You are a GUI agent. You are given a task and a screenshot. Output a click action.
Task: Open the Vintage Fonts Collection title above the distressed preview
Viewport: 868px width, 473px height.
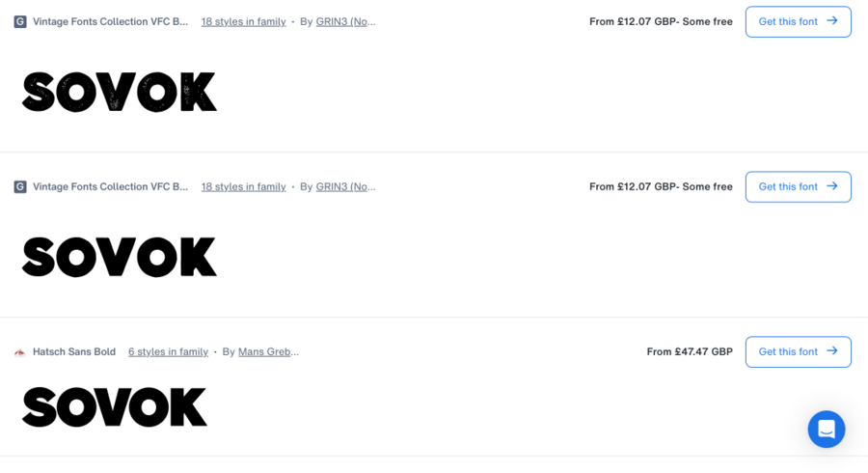pos(111,21)
